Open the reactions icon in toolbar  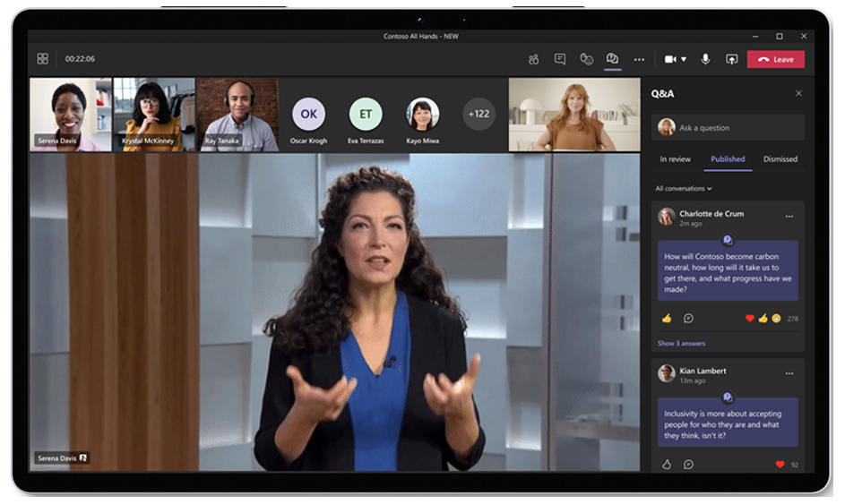tap(586, 59)
